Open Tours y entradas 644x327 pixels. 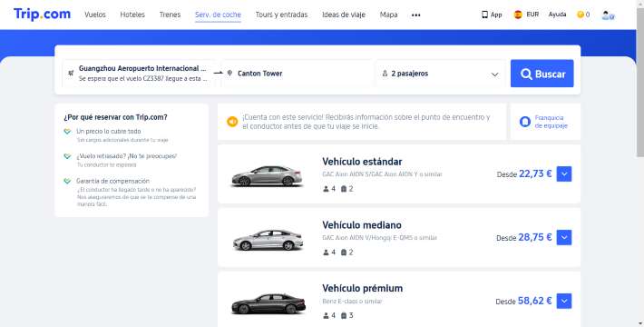[x=281, y=15]
